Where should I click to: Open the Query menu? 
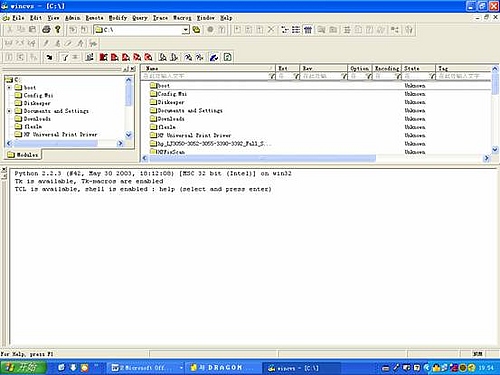coord(140,18)
